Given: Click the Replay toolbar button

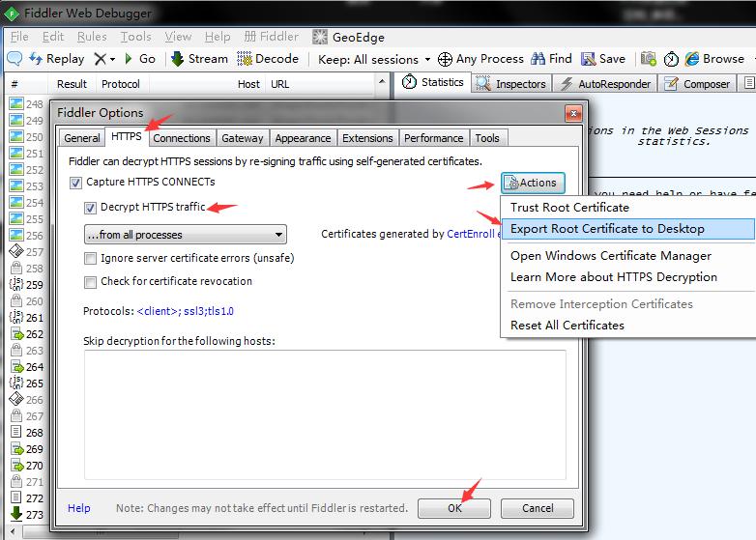Looking at the screenshot, I should pos(56,59).
